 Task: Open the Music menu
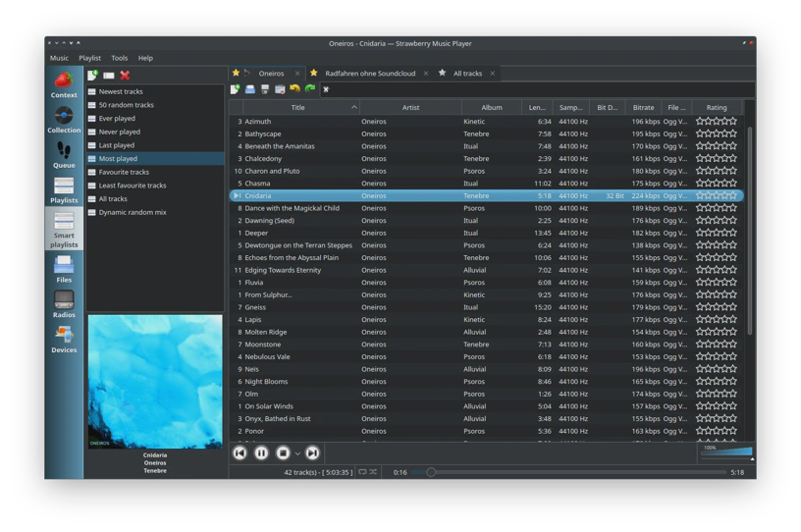tap(59, 58)
